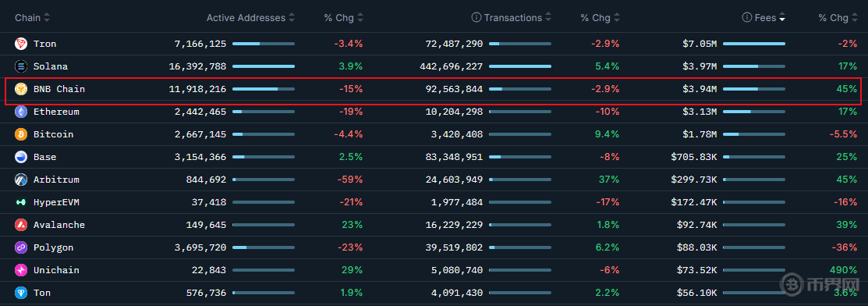This screenshot has width=868, height=306.
Task: Click Solana's active addresses progress bar
Action: click(264, 66)
